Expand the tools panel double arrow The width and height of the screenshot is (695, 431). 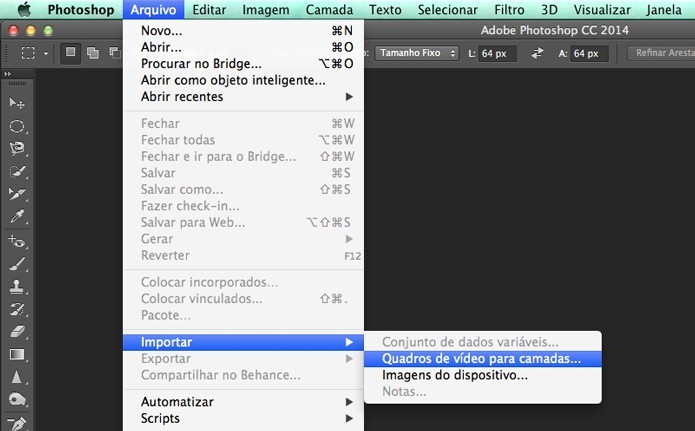pos(8,74)
